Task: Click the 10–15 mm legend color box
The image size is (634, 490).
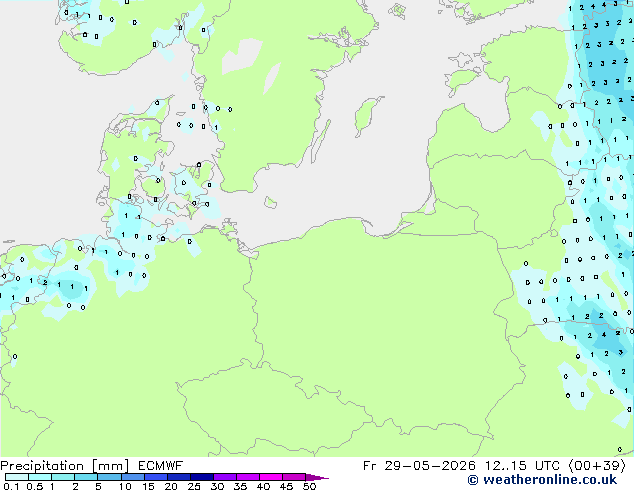Action: 133,477
